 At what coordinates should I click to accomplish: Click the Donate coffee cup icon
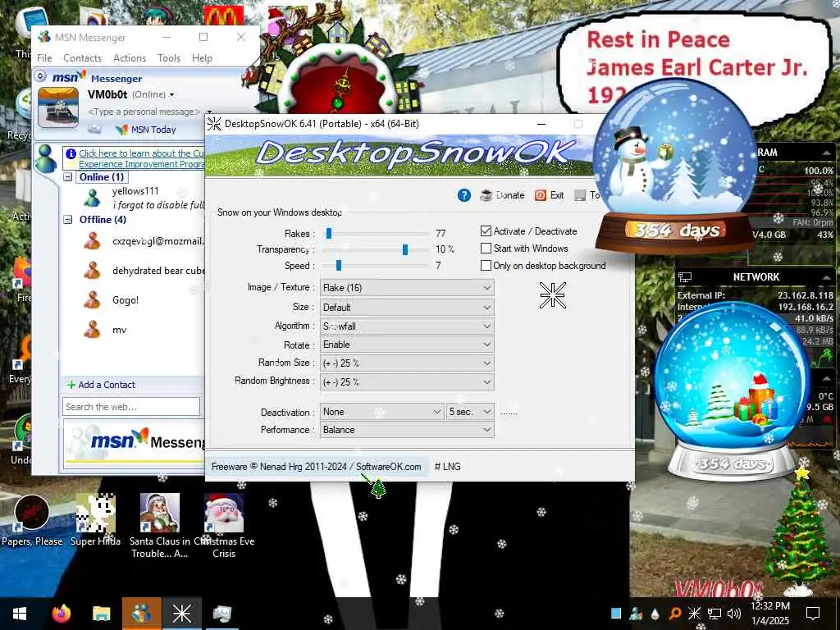(486, 195)
